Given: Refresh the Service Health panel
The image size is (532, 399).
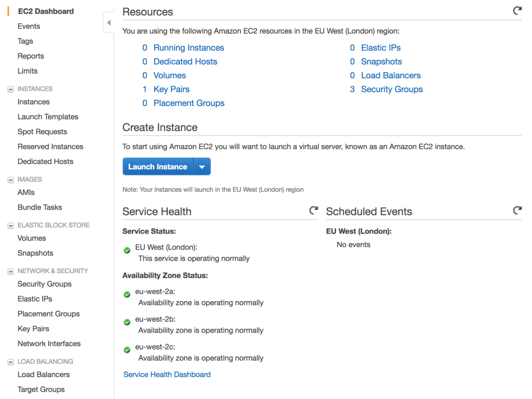Looking at the screenshot, I should coord(313,211).
